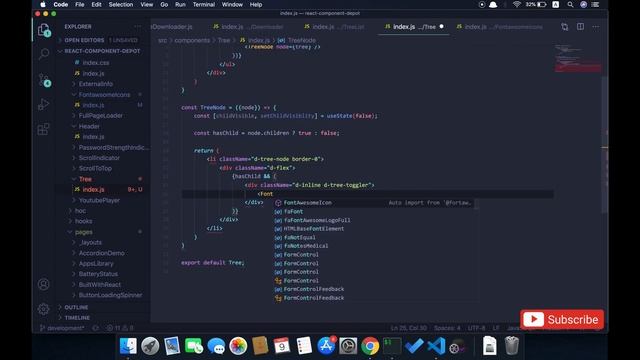The image size is (640, 360).
Task: Expand the ExternalInfo folder
Action: pyautogui.click(x=96, y=84)
